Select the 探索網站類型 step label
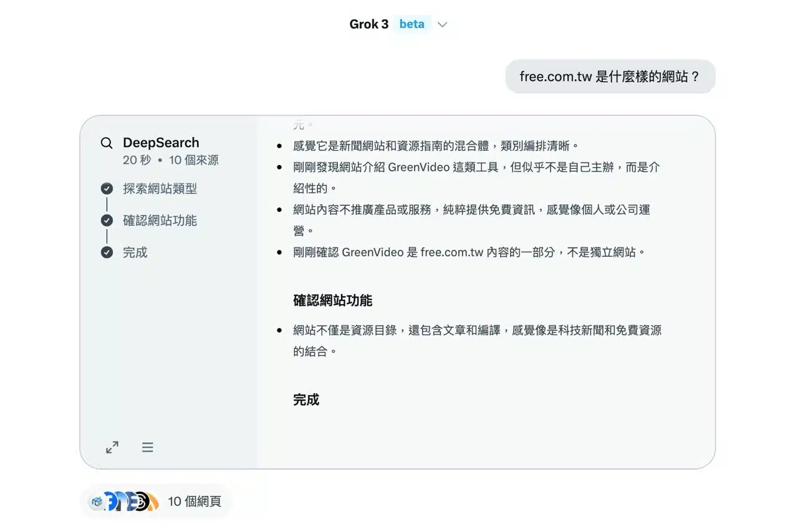Image resolution: width=798 pixels, height=532 pixels. 160,189
